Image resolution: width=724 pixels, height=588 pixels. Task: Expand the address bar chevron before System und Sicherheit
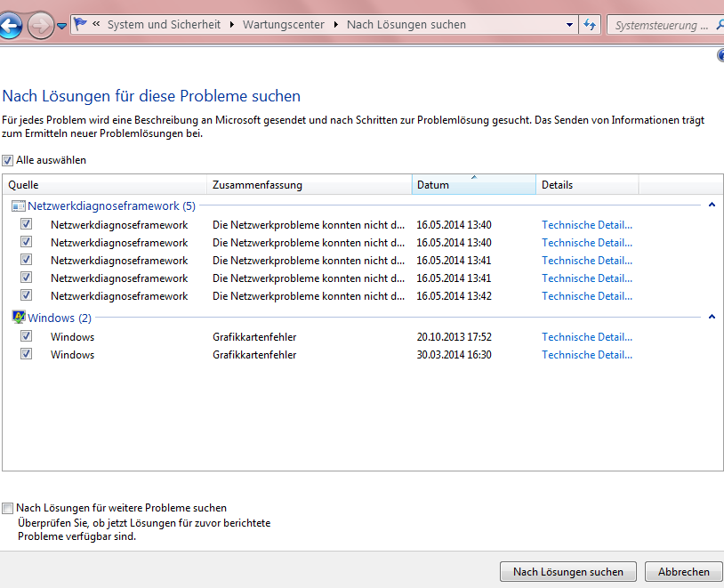pyautogui.click(x=96, y=24)
